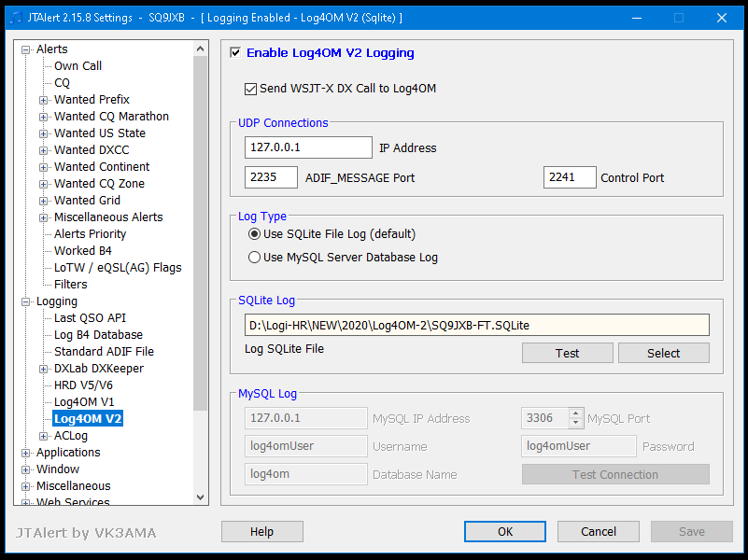Expand the Wanted CQ Zone node
Viewport: 748px width, 560px height.
(x=43, y=184)
